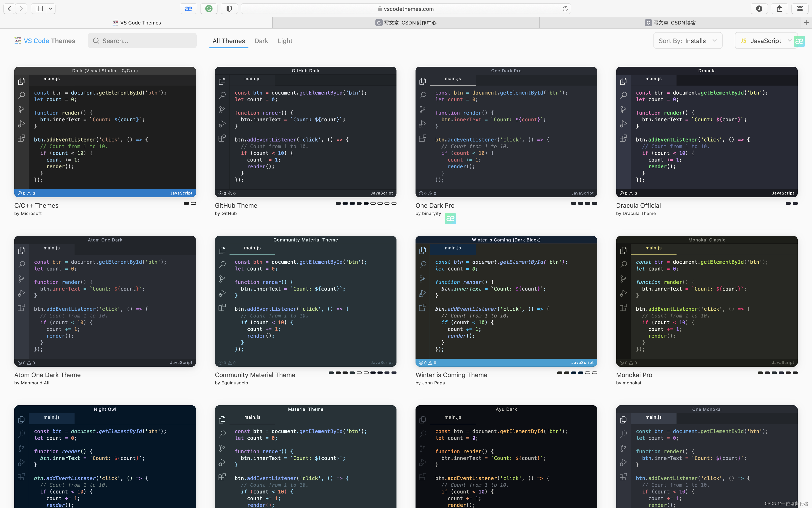This screenshot has width=812, height=508.
Task: Select second variant swatch under C/C++ Themes
Action: point(193,203)
